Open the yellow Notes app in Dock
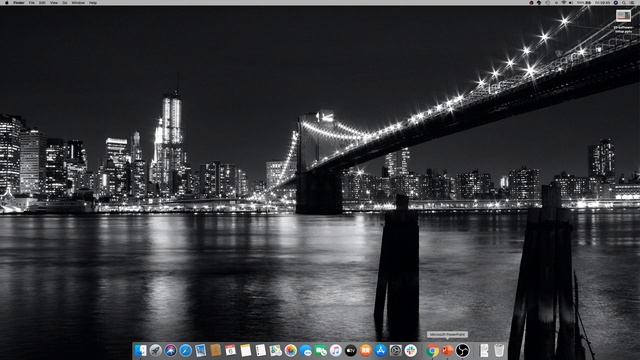The width and height of the screenshot is (640, 360). [x=245, y=350]
